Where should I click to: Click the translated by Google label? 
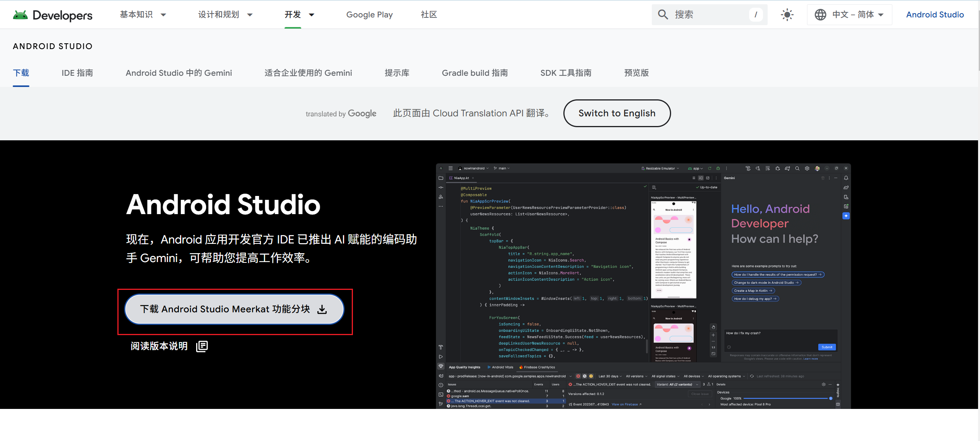341,114
